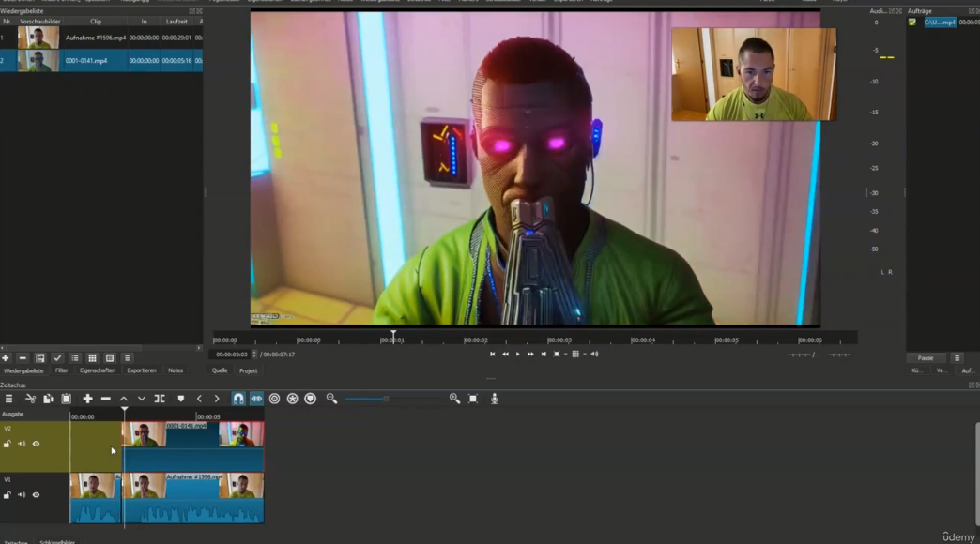Image resolution: width=980 pixels, height=544 pixels.
Task: Click the split at playhead icon
Action: click(x=160, y=399)
